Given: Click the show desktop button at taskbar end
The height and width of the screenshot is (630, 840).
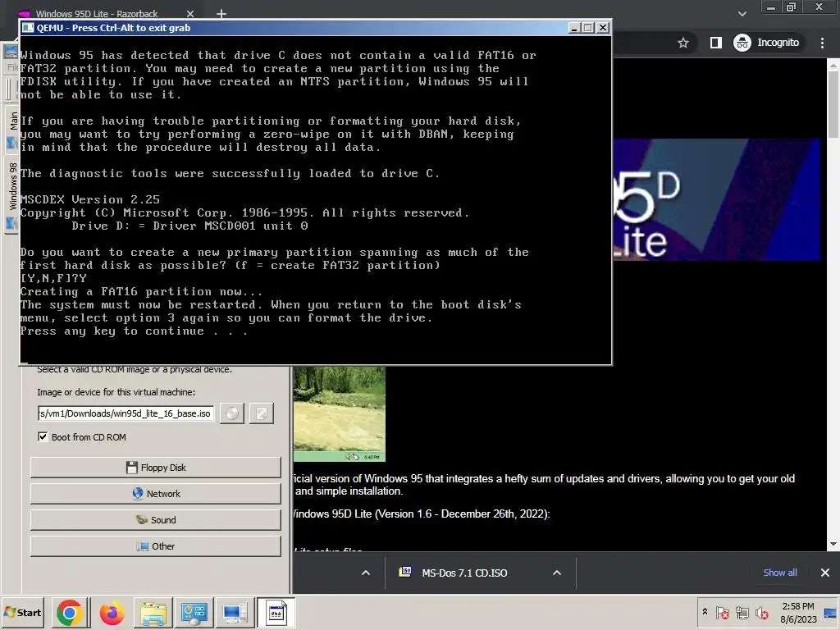Looking at the screenshot, I should point(831,612).
